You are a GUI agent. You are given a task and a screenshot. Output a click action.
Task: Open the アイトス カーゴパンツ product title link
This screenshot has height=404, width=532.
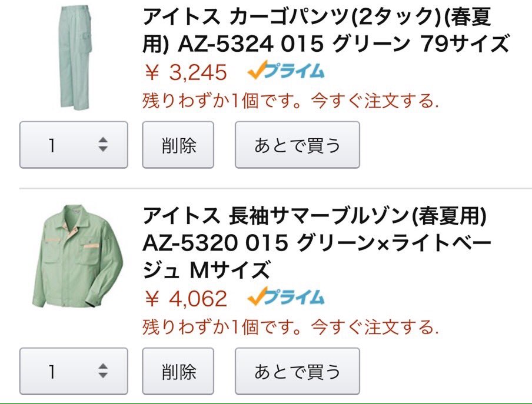[325, 31]
